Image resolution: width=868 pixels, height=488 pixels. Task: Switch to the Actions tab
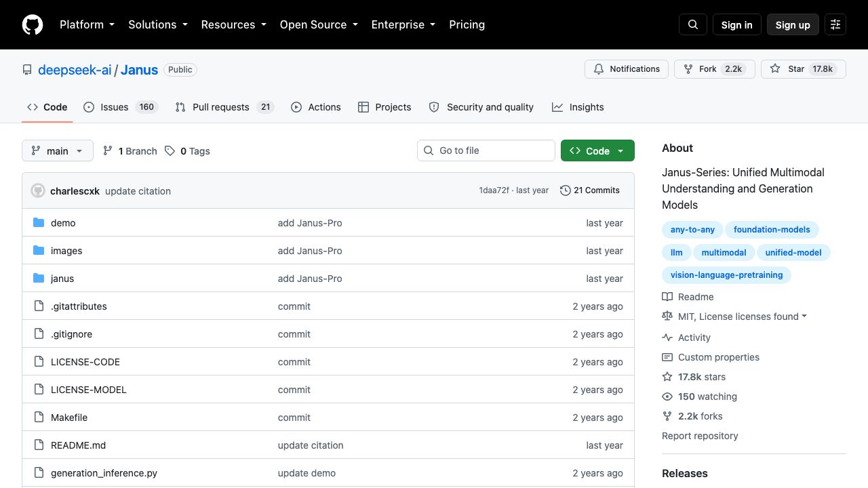click(x=316, y=107)
